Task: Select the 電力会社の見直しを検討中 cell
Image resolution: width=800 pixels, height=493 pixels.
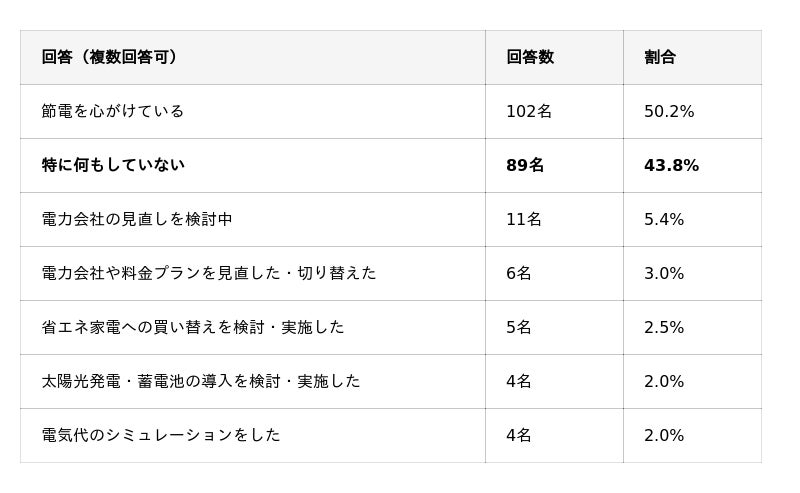Action: click(137, 219)
